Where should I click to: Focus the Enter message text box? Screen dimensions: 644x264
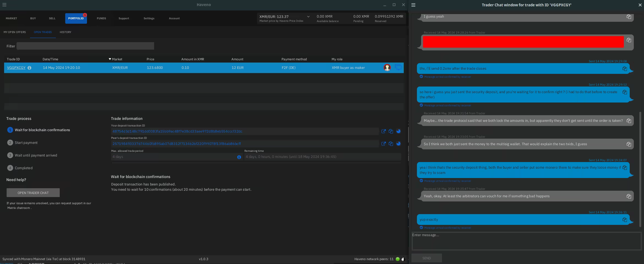pyautogui.click(x=526, y=241)
